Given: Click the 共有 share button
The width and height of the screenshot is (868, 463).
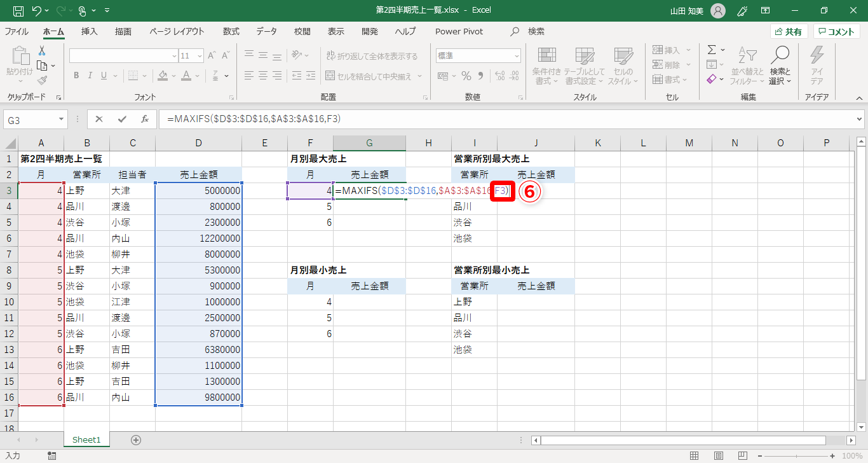Looking at the screenshot, I should [789, 31].
